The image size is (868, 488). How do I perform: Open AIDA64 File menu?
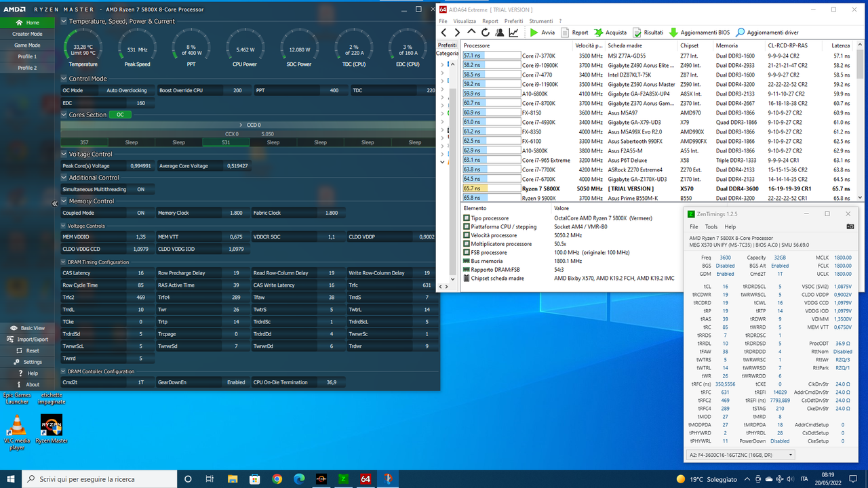click(443, 21)
